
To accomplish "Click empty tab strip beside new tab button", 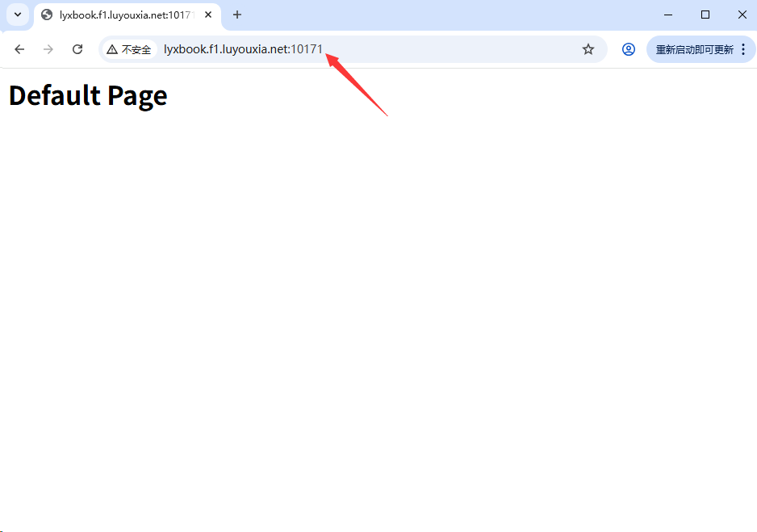I will [444, 15].
